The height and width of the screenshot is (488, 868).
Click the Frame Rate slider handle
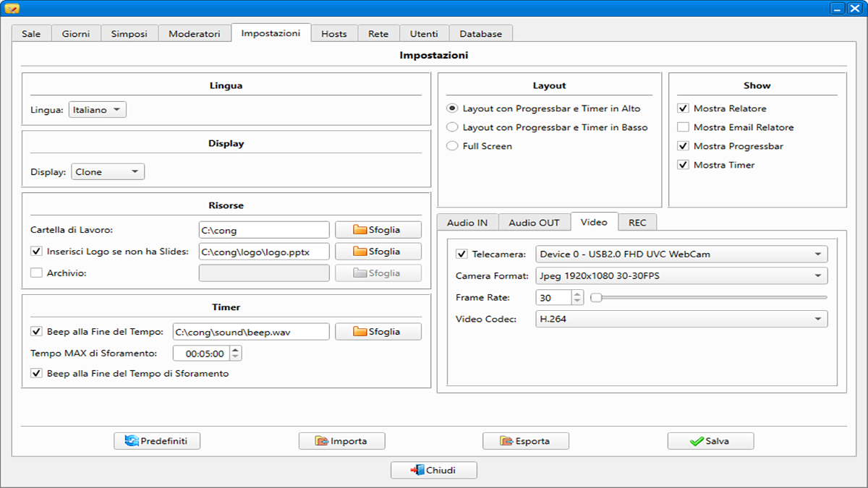596,297
